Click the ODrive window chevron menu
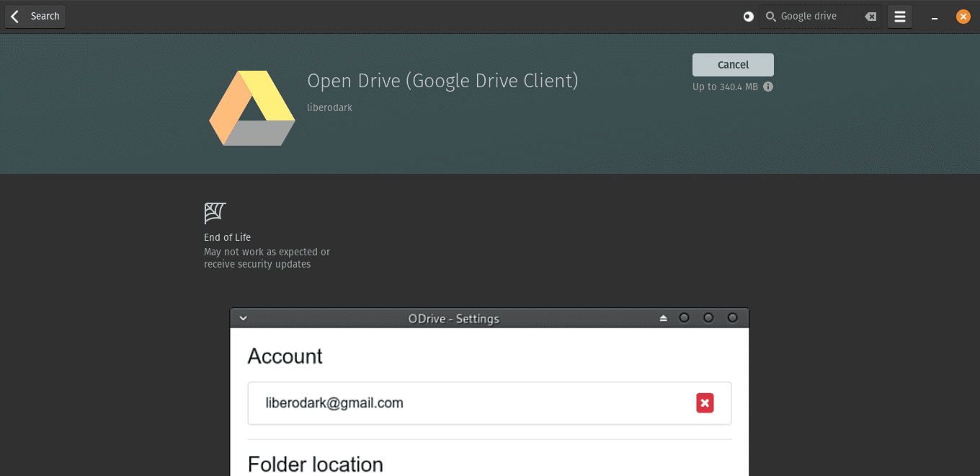Viewport: 980px width, 476px height. click(x=244, y=318)
